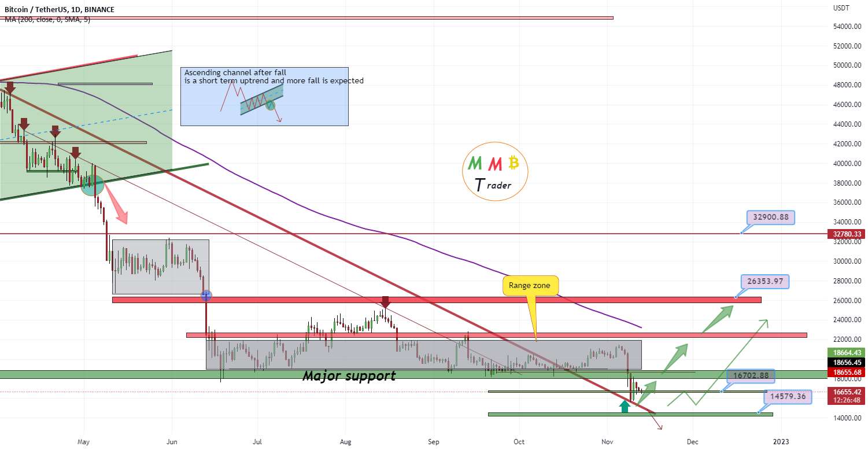Screen dimensions: 868x450
Task: Click the Dec label on time axis
Action: [x=693, y=442]
